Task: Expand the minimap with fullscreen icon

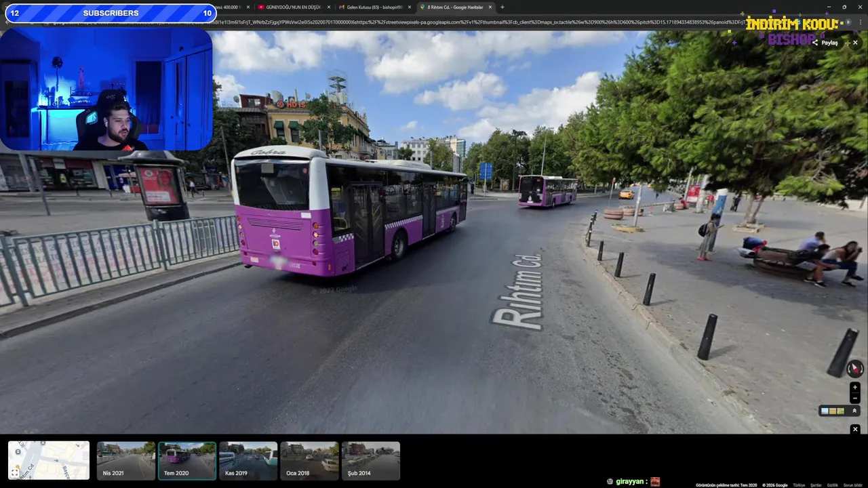Action: pos(15,472)
